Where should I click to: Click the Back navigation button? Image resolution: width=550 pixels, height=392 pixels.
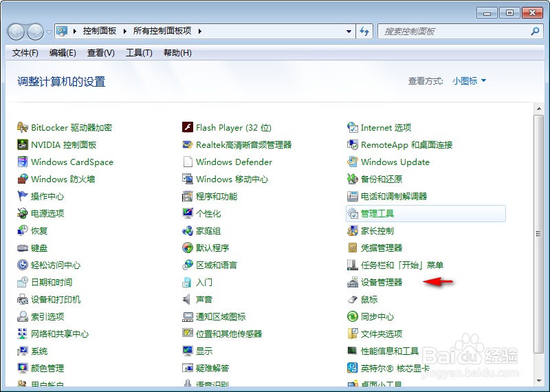[x=16, y=32]
